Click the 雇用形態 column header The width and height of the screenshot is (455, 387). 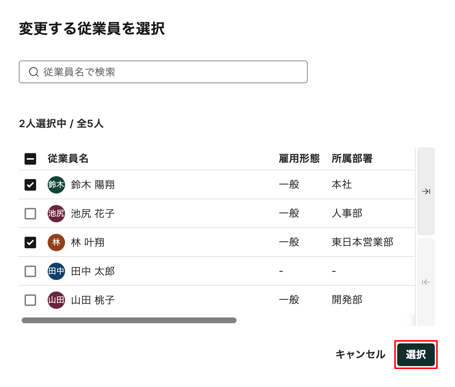[299, 159]
